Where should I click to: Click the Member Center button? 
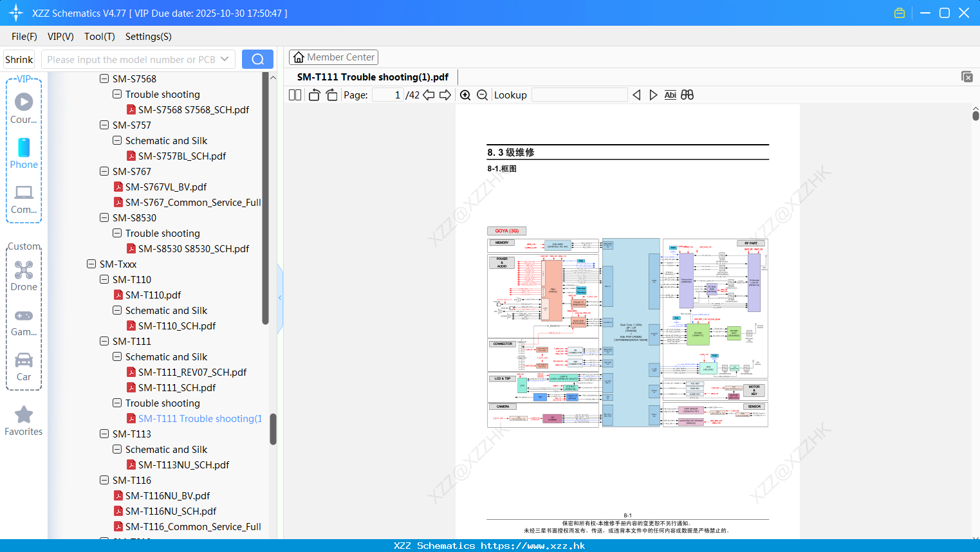tap(333, 57)
